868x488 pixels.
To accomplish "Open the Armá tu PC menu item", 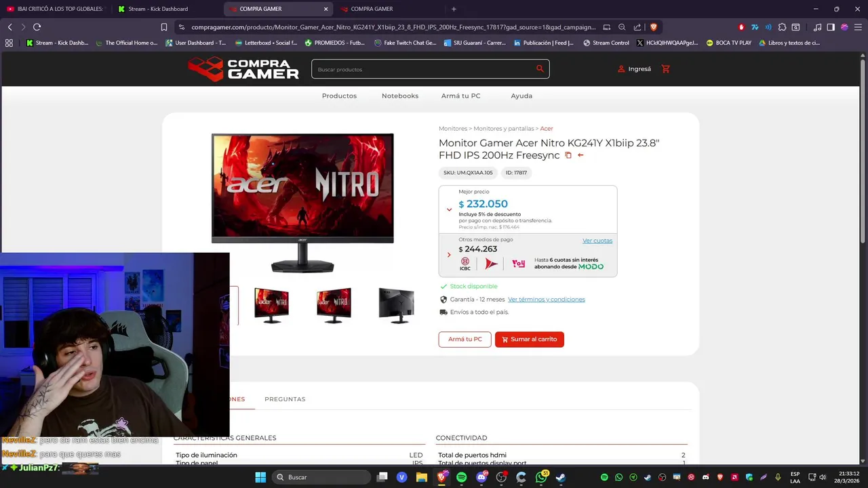I will tap(460, 96).
